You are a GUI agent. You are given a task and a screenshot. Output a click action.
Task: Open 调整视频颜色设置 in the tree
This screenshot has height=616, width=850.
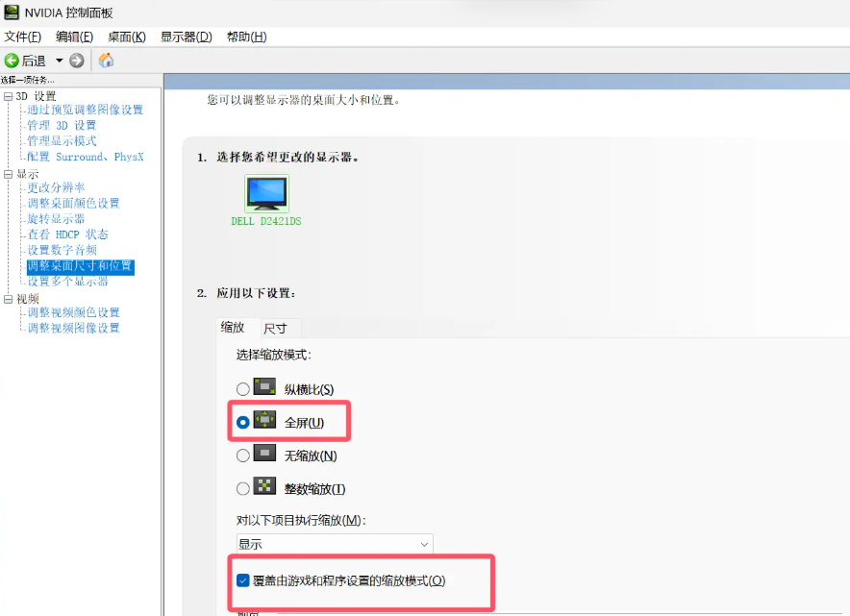coord(74,312)
